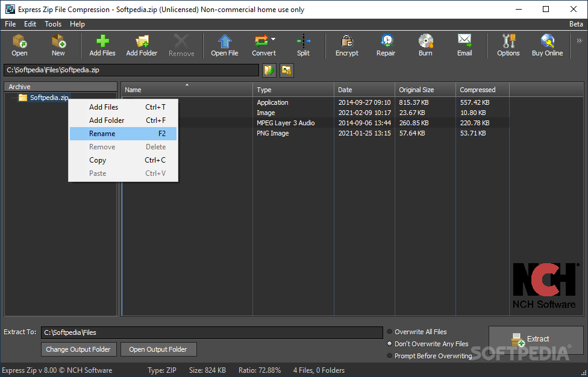This screenshot has height=377, width=588.
Task: Click the Open Output Folder button
Action: 158,349
